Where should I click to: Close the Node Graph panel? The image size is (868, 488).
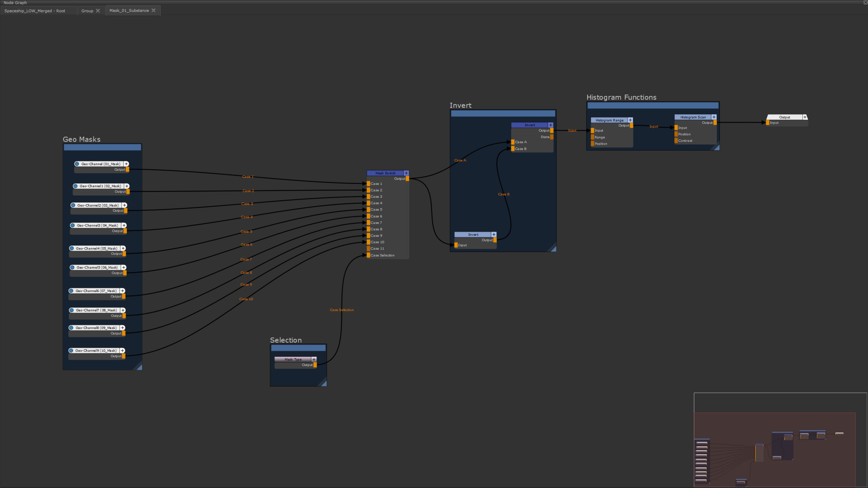click(865, 2)
